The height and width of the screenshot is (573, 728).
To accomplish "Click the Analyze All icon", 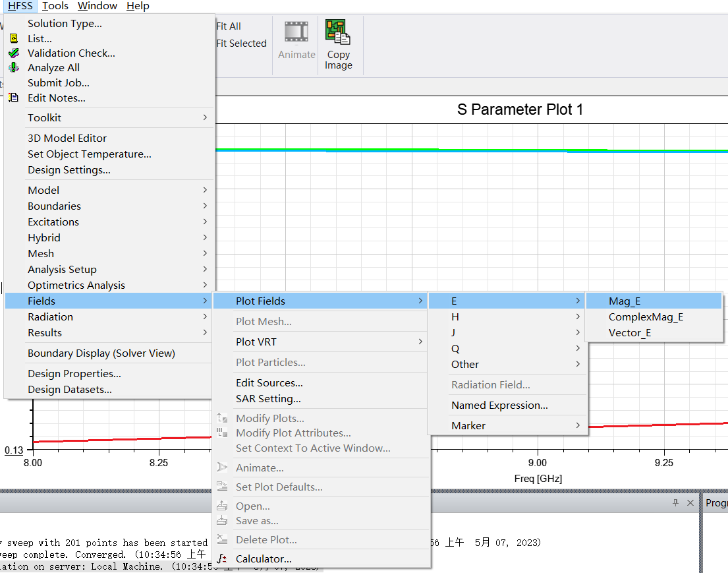I will [14, 67].
